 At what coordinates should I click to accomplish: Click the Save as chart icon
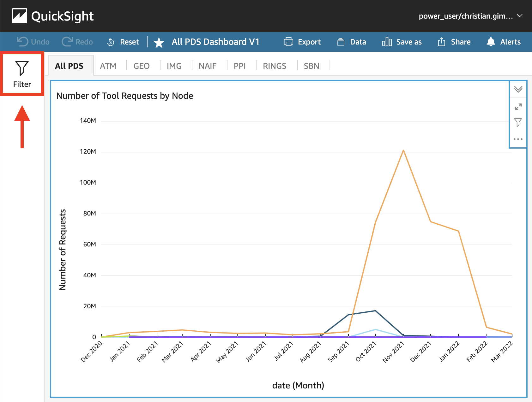pyautogui.click(x=387, y=42)
